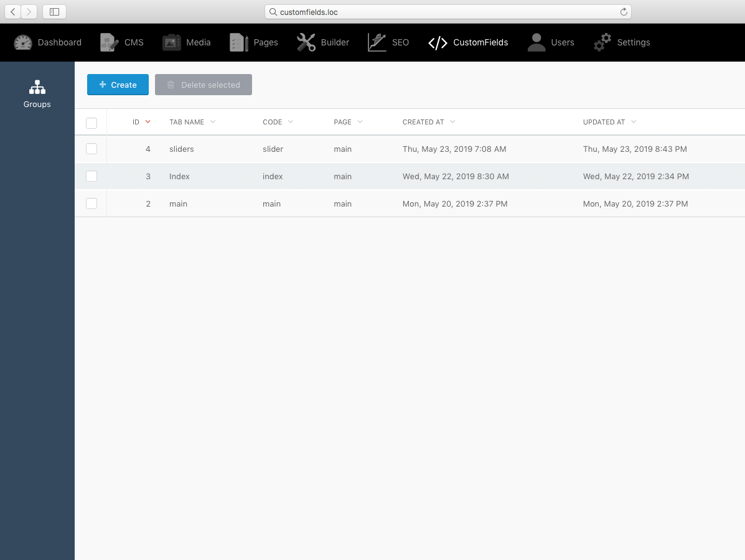Click the Pages checklist icon

(238, 42)
